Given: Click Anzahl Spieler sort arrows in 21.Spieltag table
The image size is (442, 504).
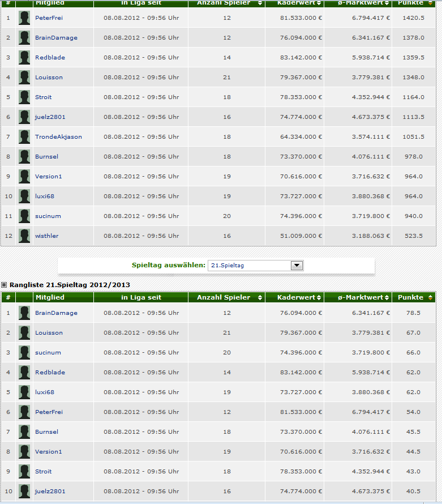Looking at the screenshot, I should (260, 298).
